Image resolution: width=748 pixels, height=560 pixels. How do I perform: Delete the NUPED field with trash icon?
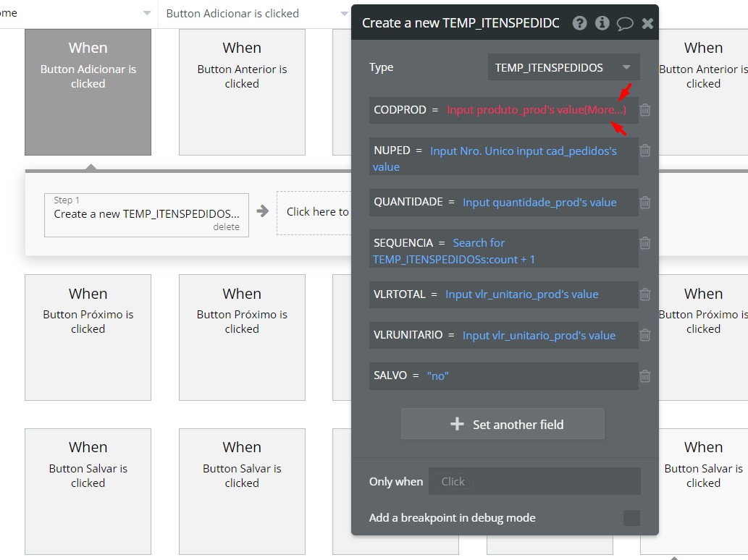tap(645, 150)
